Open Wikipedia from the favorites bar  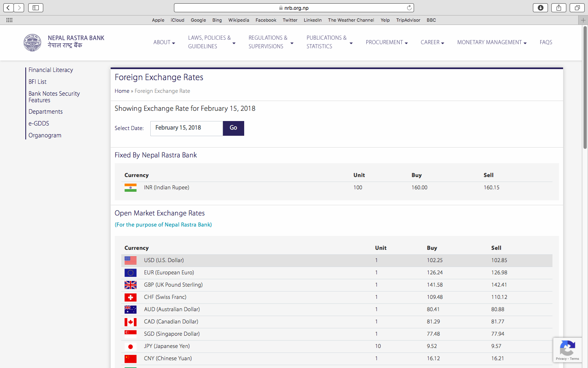point(238,20)
